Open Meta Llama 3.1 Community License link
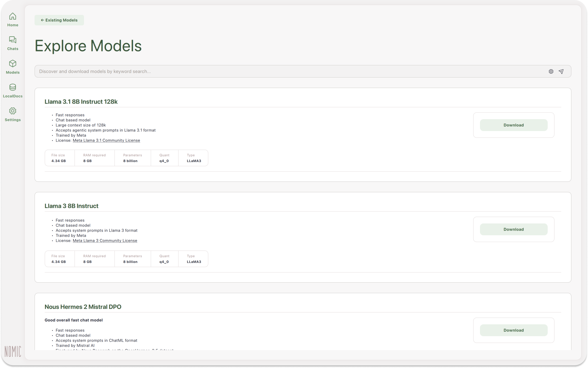The width and height of the screenshot is (588, 368). coord(106,140)
